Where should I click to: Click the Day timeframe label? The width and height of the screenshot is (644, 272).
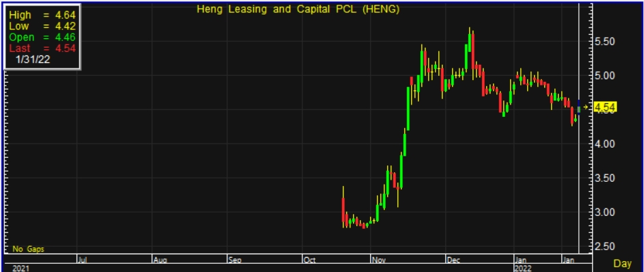pos(622,263)
